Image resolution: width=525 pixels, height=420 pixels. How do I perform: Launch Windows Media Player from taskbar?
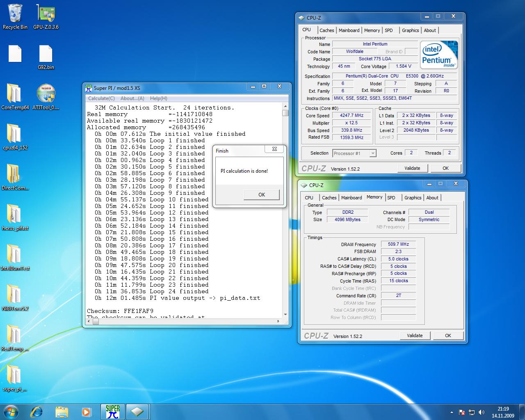pos(86,412)
